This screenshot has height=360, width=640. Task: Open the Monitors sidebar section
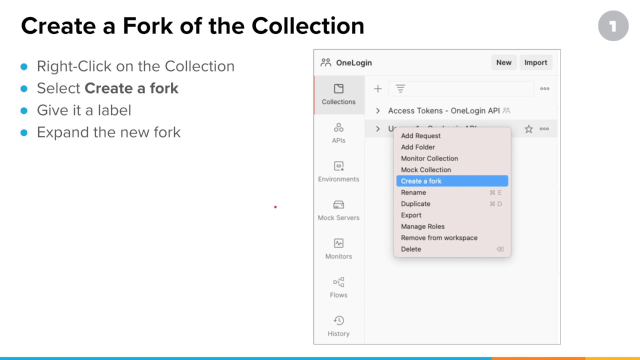(x=338, y=249)
